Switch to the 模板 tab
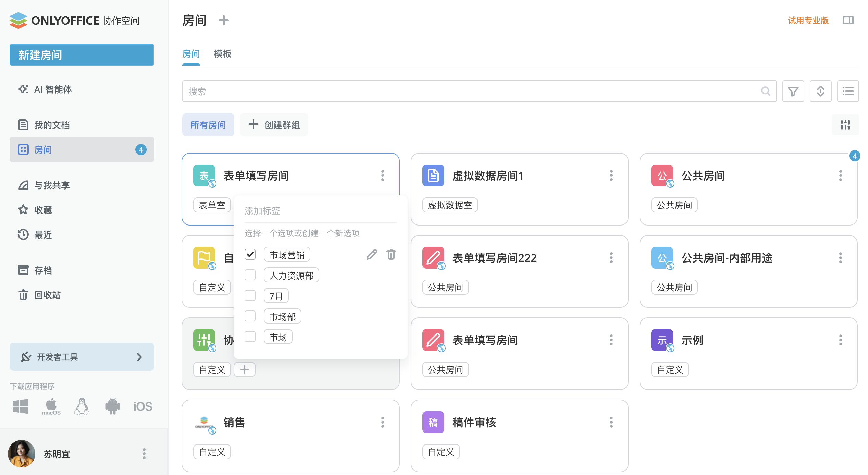This screenshot has width=868, height=475. pyautogui.click(x=223, y=54)
